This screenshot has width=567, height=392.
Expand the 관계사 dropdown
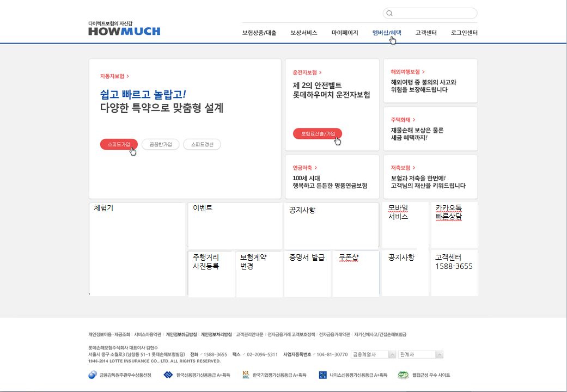point(420,355)
